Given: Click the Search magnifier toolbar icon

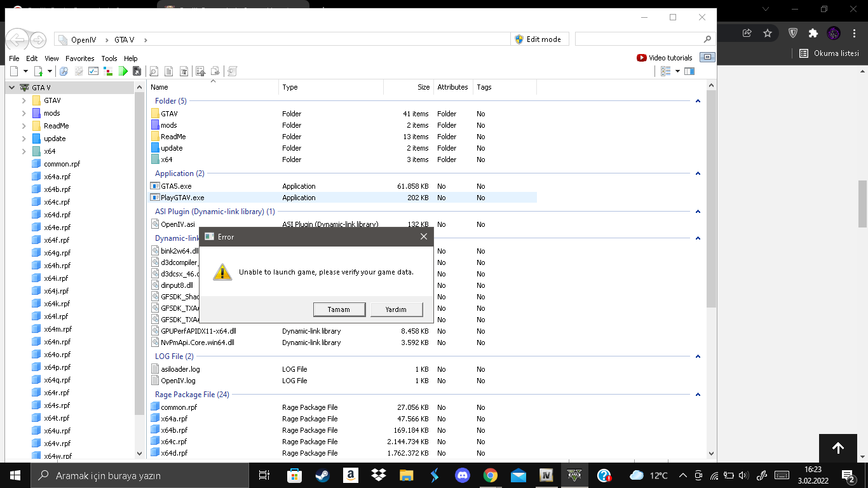Looking at the screenshot, I should coord(153,71).
